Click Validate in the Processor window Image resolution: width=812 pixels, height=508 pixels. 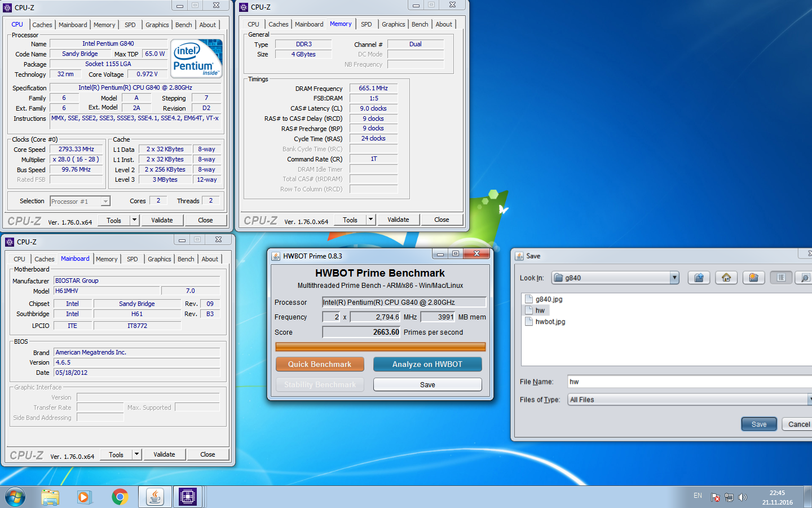[x=162, y=220]
